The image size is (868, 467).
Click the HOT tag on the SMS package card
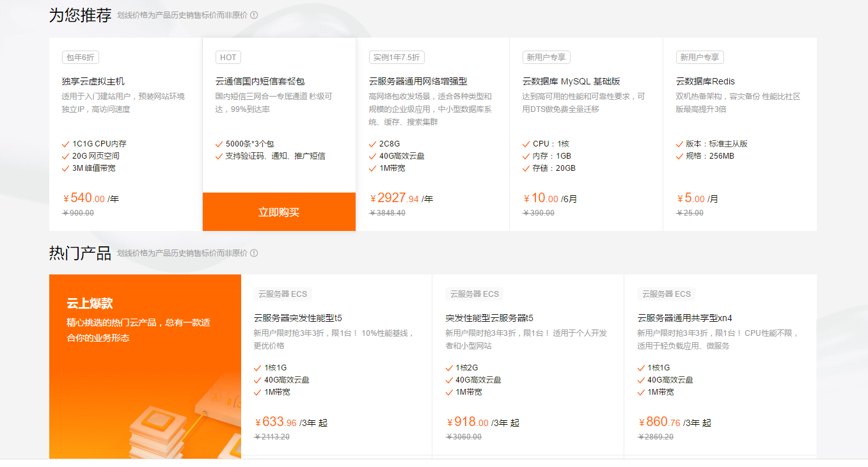click(228, 57)
